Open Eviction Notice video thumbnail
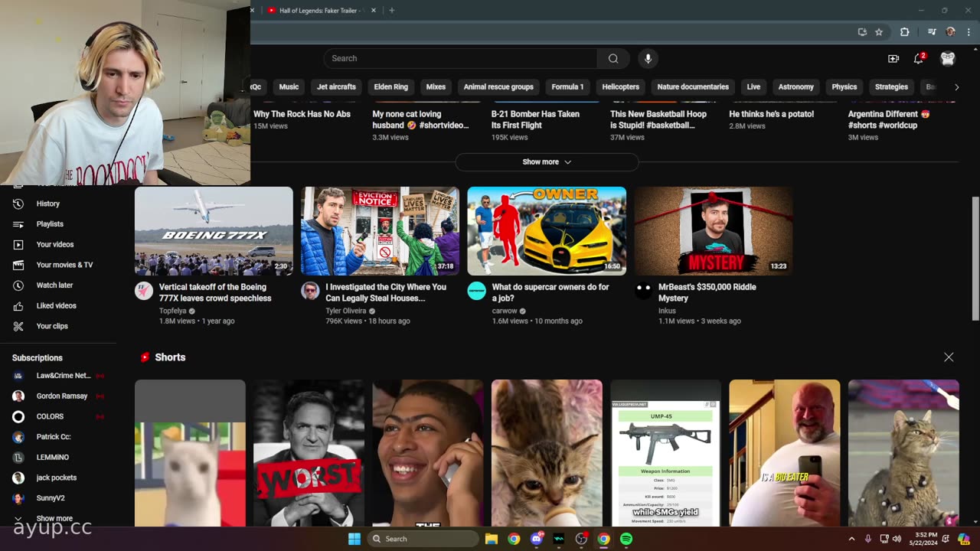 380,231
